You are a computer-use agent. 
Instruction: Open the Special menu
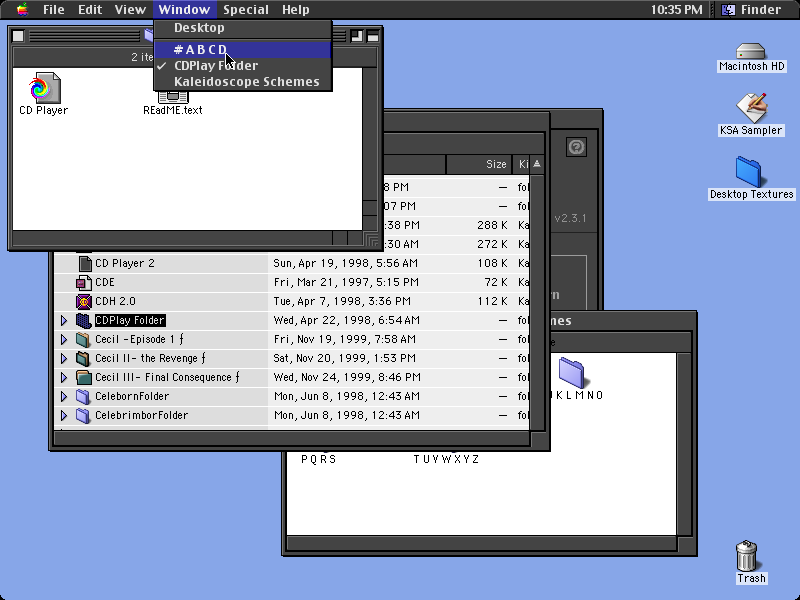tap(246, 10)
